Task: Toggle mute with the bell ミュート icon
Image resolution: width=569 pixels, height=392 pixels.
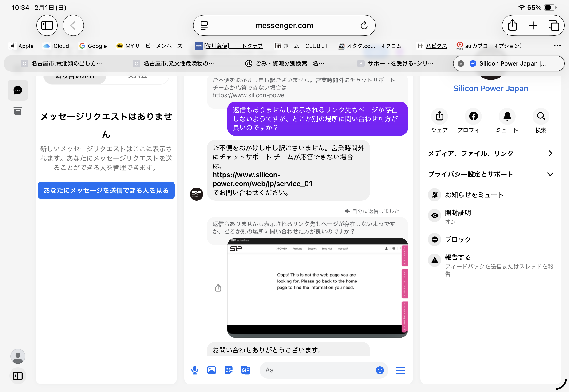Action: pos(507,116)
